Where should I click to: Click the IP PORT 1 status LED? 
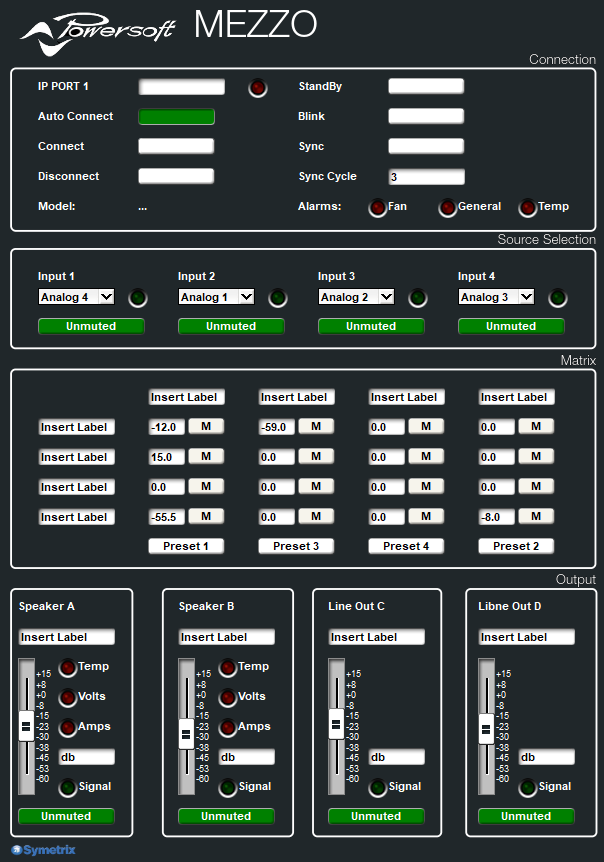click(x=258, y=88)
